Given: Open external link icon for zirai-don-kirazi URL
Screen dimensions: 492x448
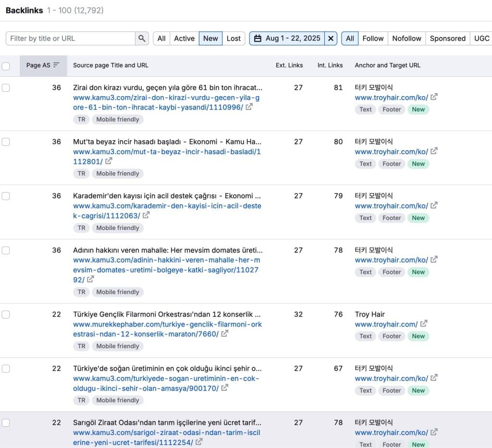Looking at the screenshot, I should (249, 107).
